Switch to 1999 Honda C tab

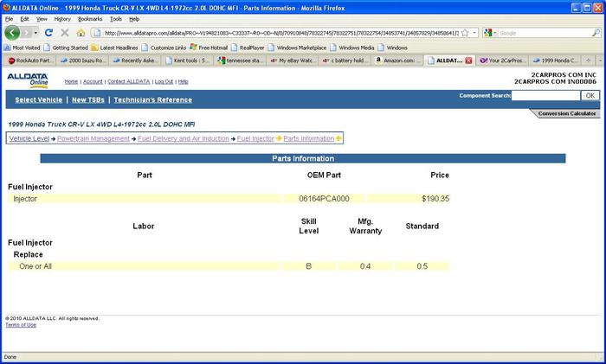[554, 61]
